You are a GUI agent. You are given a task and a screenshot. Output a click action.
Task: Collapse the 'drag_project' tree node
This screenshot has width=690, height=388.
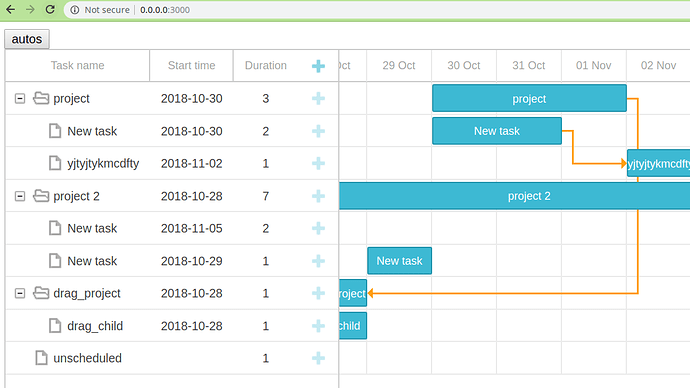point(20,293)
